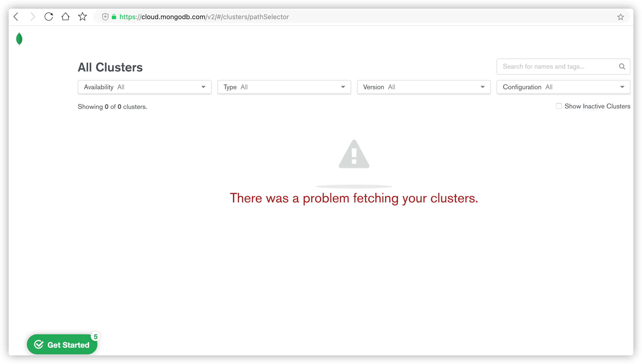Click the bookmarks star beside home icon
642x364 pixels.
pos(82,17)
